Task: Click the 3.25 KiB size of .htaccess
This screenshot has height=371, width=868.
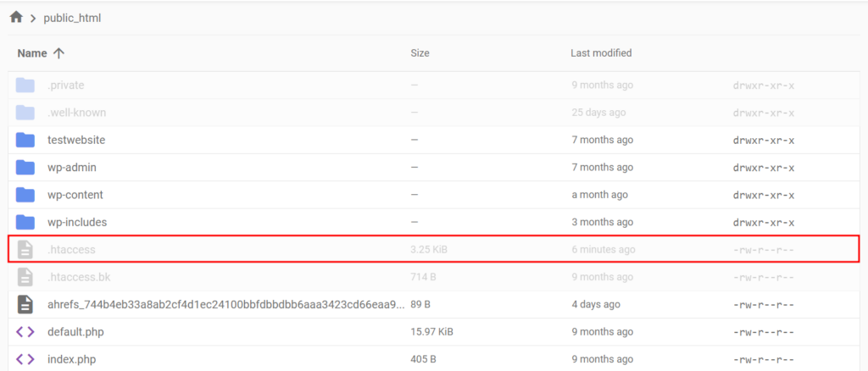Action: point(429,250)
